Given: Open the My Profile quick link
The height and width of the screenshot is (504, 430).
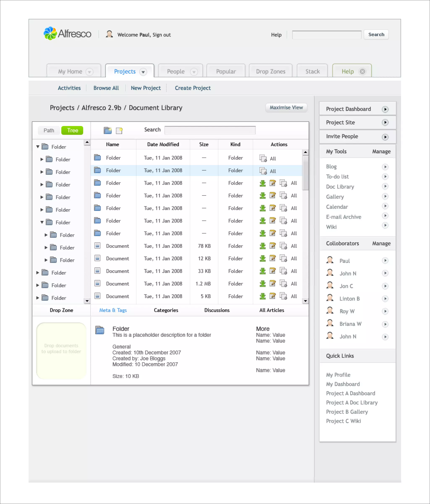Looking at the screenshot, I should click(338, 375).
